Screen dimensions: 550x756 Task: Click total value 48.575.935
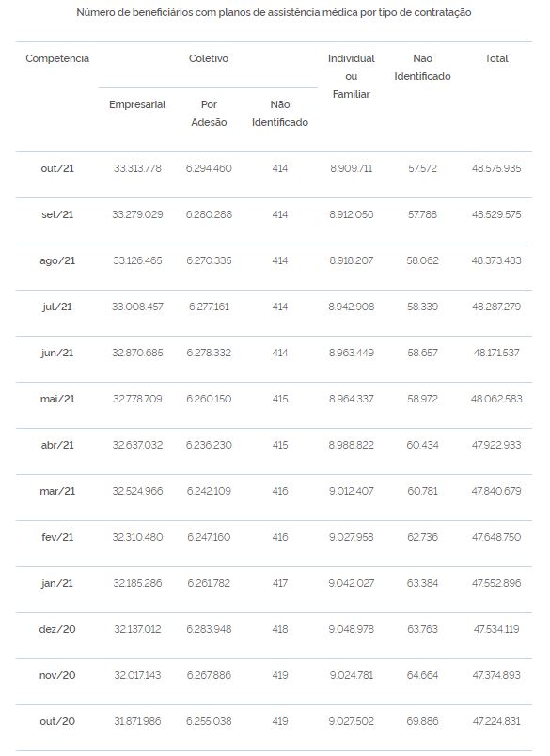pyautogui.click(x=496, y=168)
